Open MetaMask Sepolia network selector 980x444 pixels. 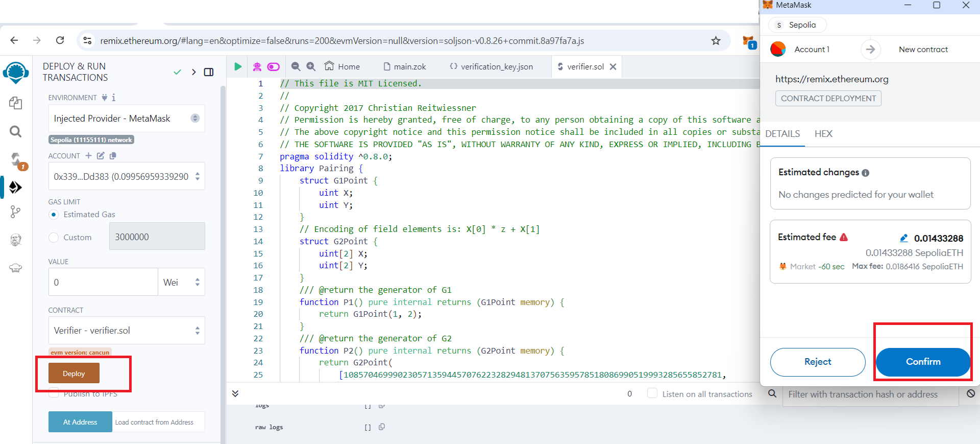click(x=797, y=25)
